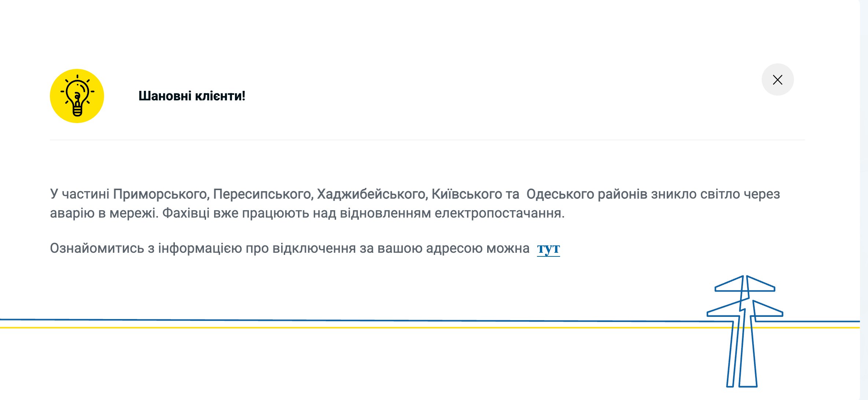Screen dimensions: 868x400
Task: Click the word "Одеського" in the notice
Action: click(560, 194)
